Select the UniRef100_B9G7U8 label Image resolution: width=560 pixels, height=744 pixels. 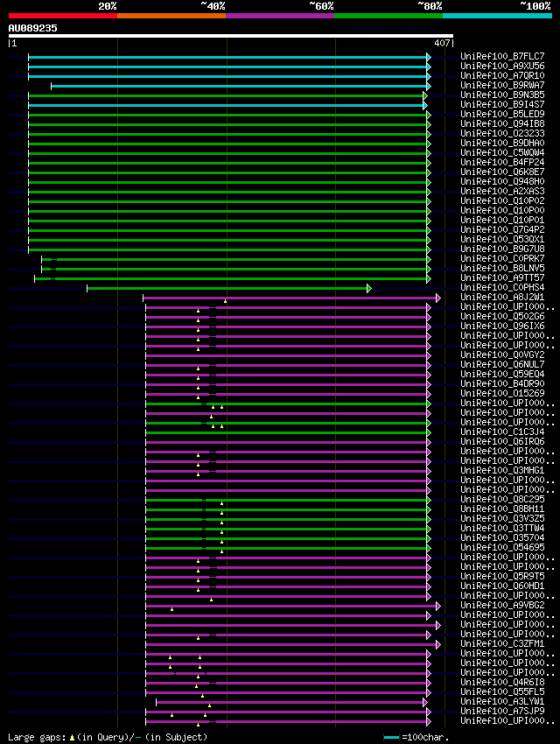point(502,249)
